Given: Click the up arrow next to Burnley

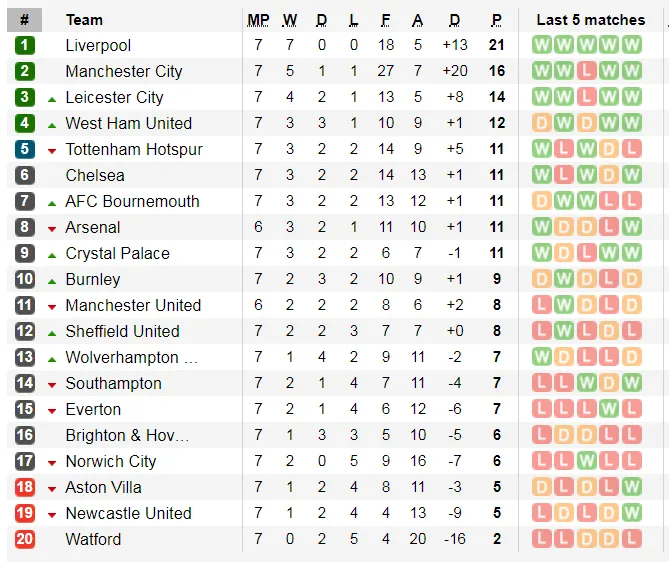Looking at the screenshot, I should [x=52, y=280].
